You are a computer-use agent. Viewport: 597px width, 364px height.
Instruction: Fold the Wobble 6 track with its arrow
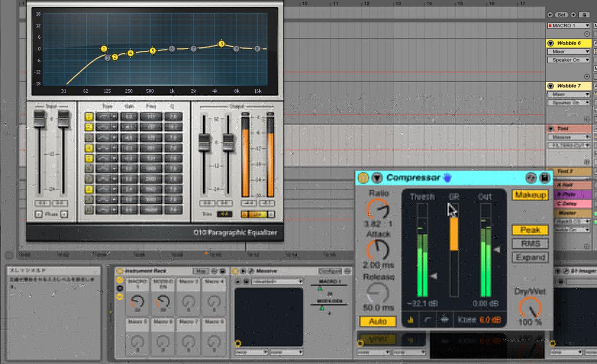coord(550,43)
